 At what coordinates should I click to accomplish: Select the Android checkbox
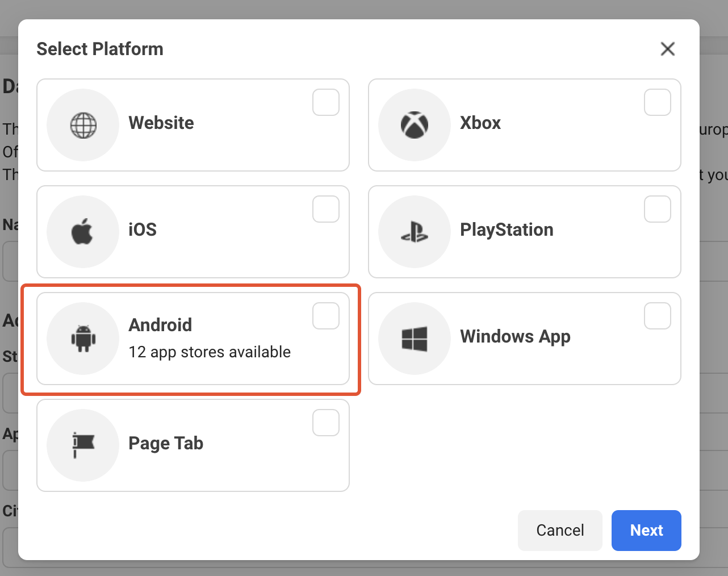[x=326, y=316]
